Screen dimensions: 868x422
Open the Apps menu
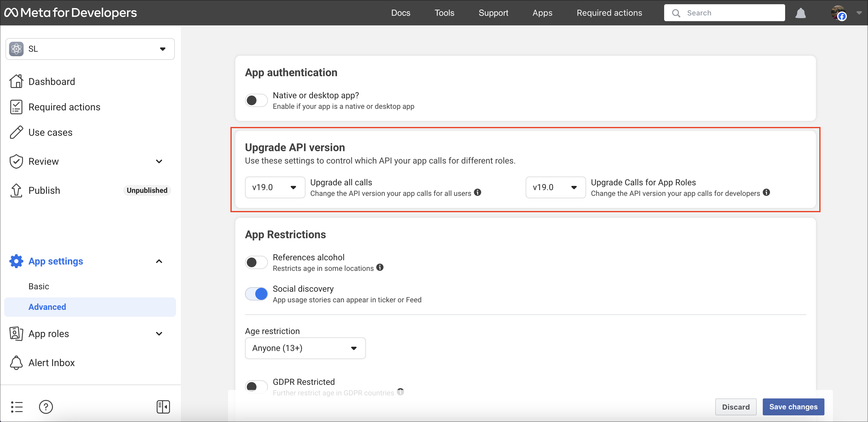542,13
